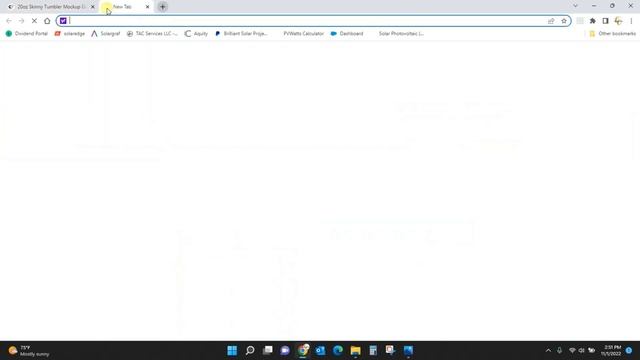Open the Windows Start menu

pyautogui.click(x=232, y=350)
